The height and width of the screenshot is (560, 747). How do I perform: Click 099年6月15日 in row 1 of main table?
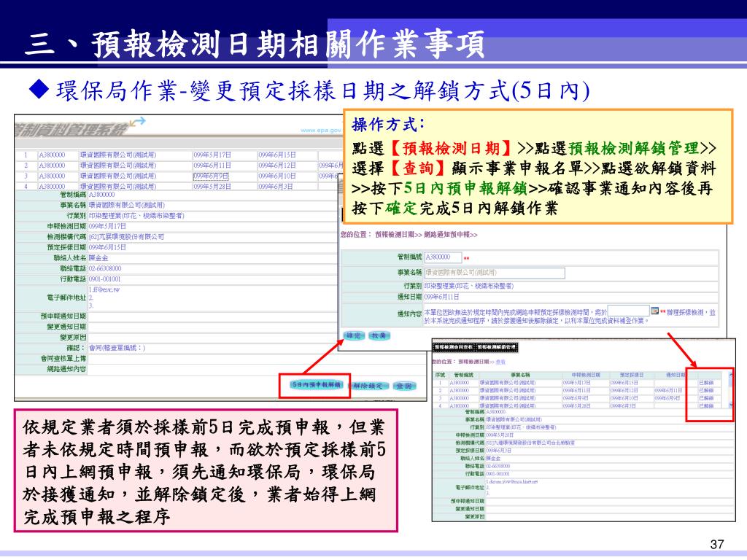click(x=277, y=155)
